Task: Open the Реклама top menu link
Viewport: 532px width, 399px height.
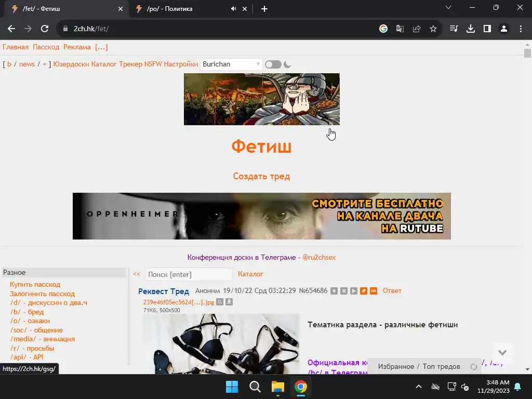Action: tap(77, 47)
